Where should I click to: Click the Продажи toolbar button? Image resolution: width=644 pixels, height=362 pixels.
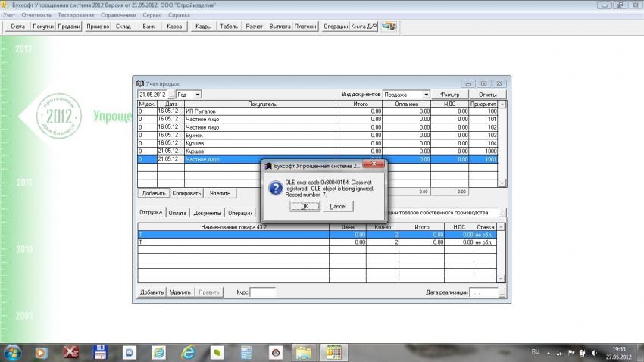click(69, 27)
